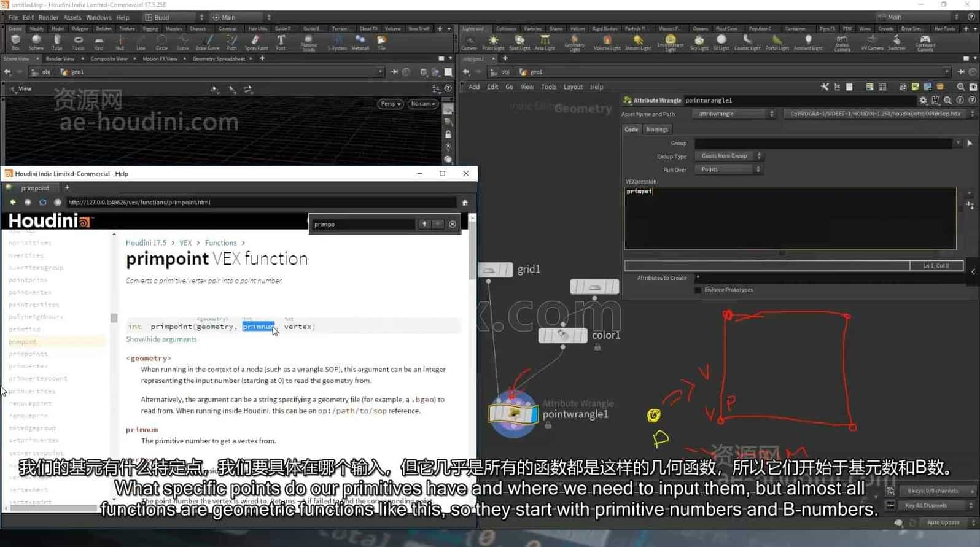
Task: Open the Group Type dropdown
Action: (x=728, y=156)
